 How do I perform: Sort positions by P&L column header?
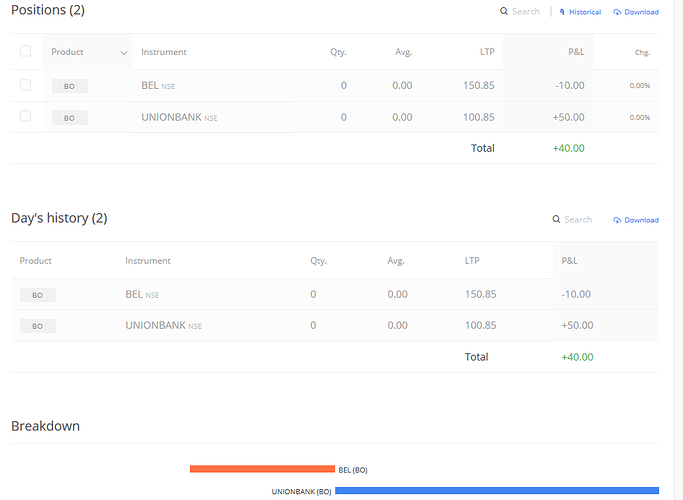tap(576, 52)
